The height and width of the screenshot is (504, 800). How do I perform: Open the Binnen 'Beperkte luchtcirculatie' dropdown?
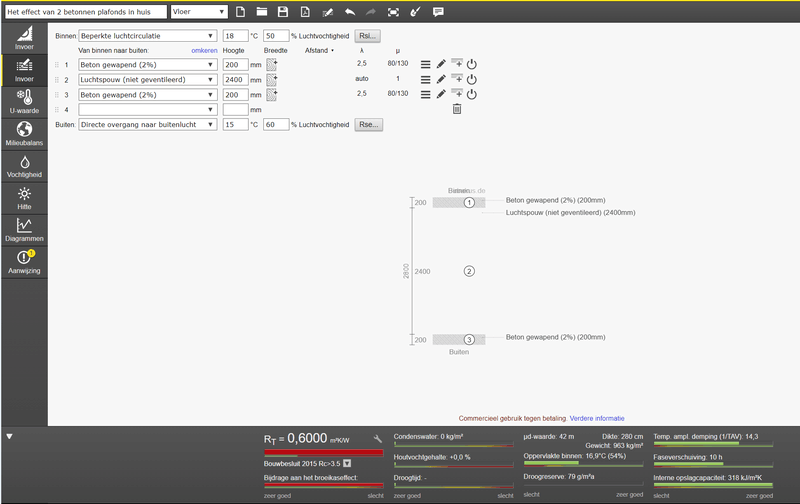[147, 36]
